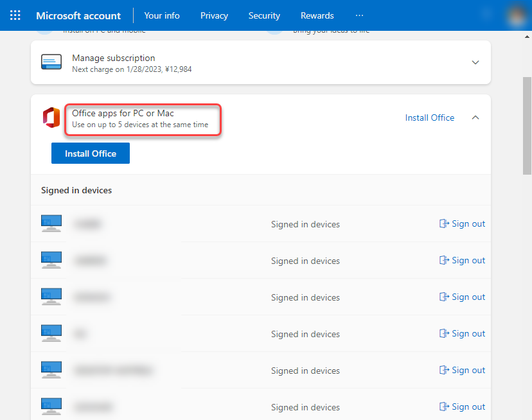532x420 pixels.
Task: Click the Office logo icon
Action: [x=51, y=118]
